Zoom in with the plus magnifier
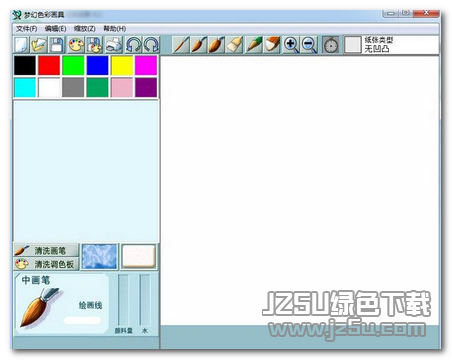 click(291, 45)
